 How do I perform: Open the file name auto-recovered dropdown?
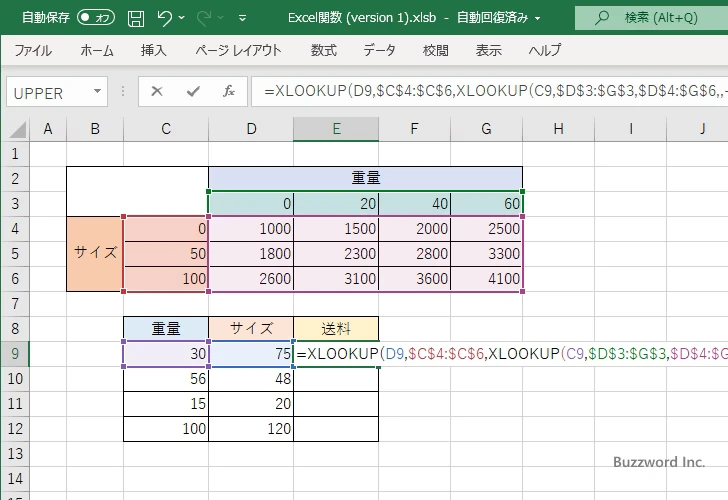(538, 19)
